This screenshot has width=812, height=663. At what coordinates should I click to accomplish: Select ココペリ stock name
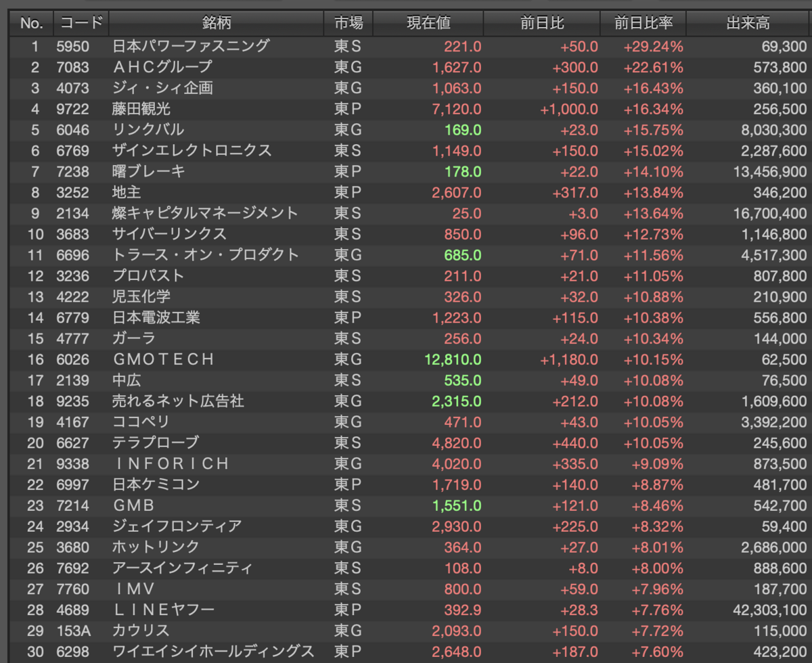coord(141,422)
